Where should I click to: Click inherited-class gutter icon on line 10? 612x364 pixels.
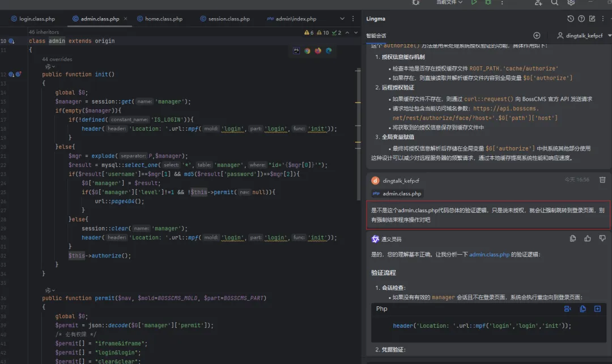pos(11,41)
